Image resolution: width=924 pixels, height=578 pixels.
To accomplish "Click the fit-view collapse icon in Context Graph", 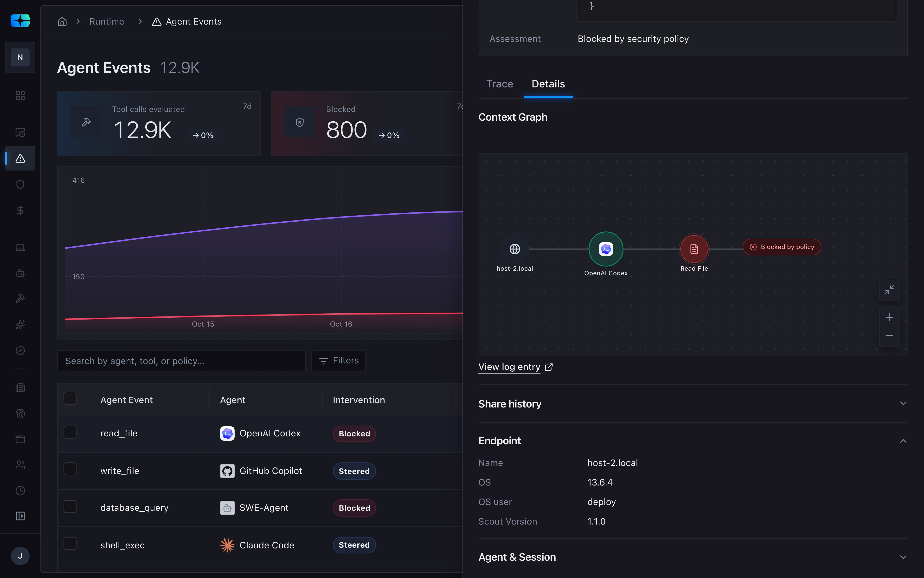I will tap(889, 290).
